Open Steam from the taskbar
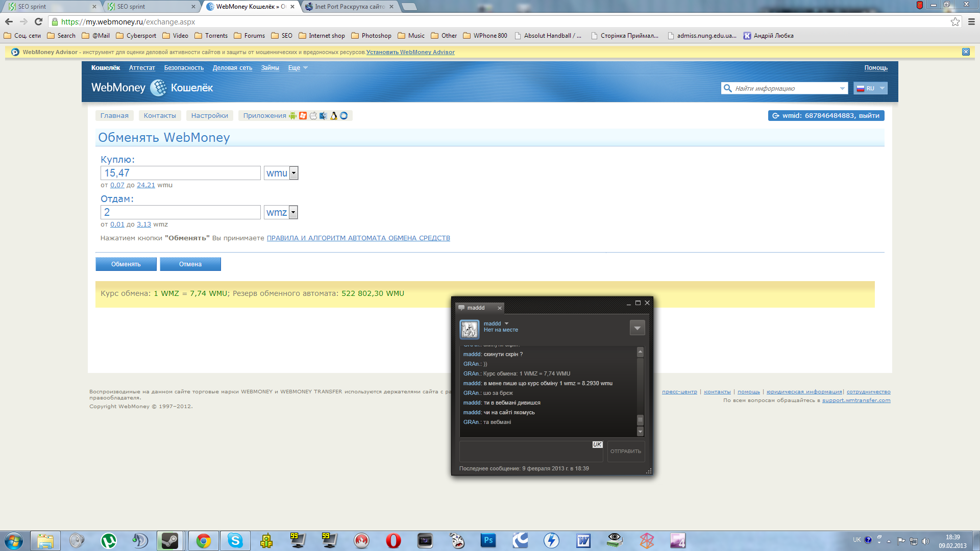980x551 pixels. (x=169, y=540)
